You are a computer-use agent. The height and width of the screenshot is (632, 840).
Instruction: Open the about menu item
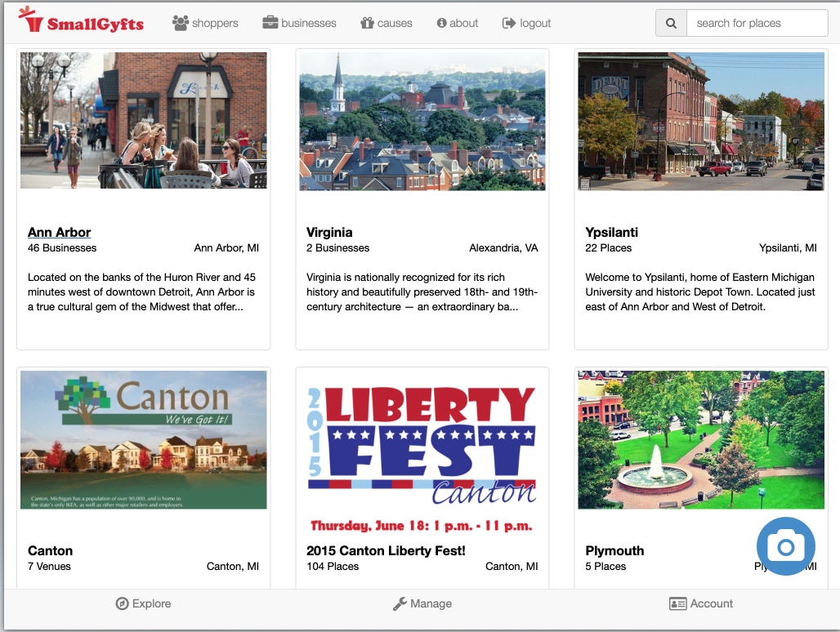tap(457, 23)
